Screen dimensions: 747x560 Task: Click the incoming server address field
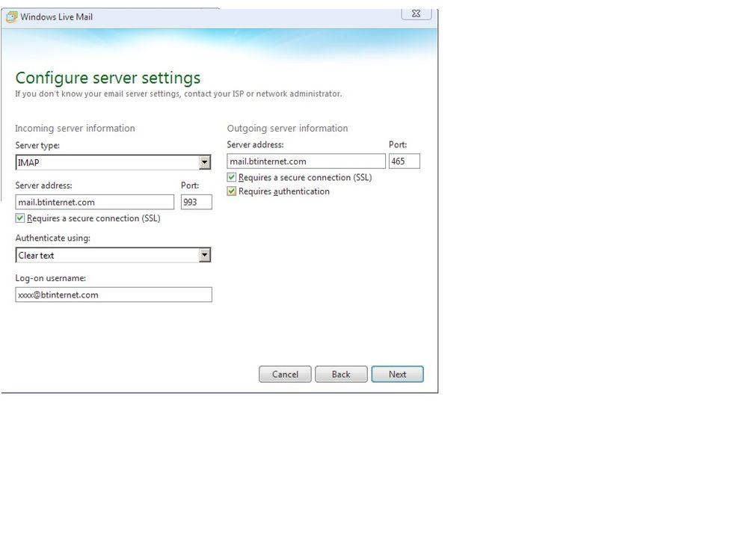[95, 202]
